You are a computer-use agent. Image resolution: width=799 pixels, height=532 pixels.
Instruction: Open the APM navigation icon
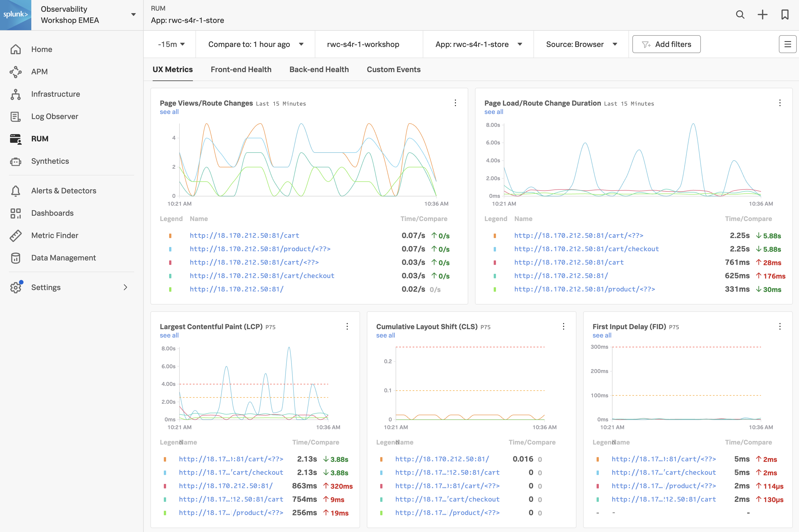pyautogui.click(x=16, y=72)
